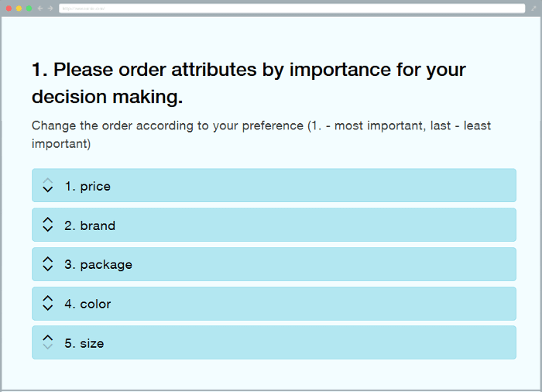
Task: Click package's up arrow to raise rank
Action: point(48,260)
